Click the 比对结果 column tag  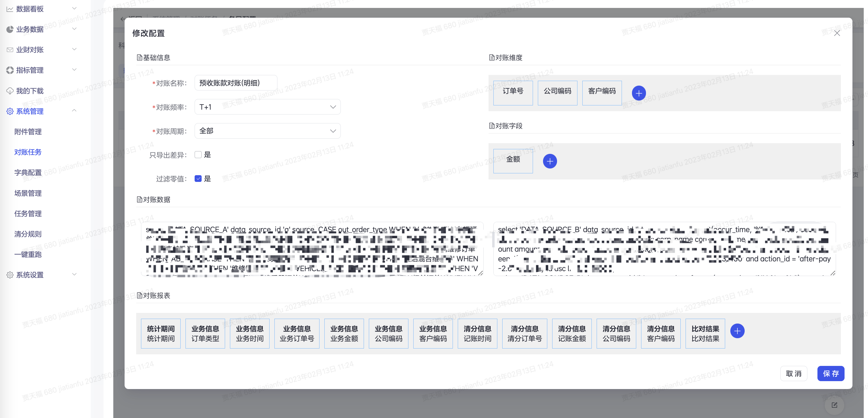705,333
